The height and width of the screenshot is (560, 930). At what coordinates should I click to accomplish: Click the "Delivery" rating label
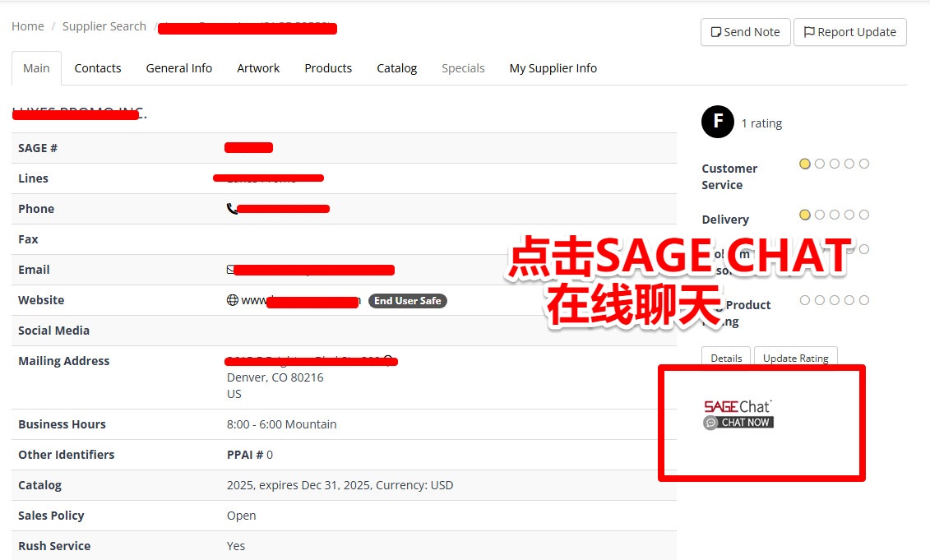[725, 220]
